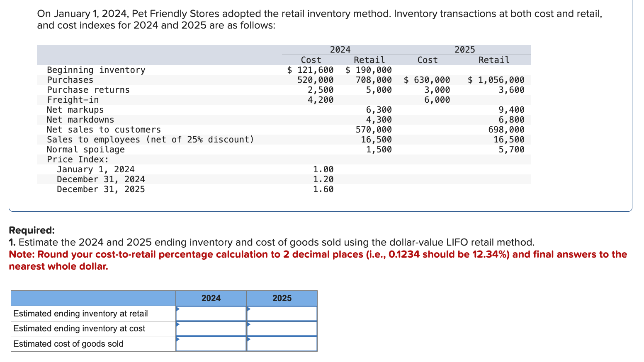The height and width of the screenshot is (362, 644).
Task: Click the 'Price Index:' label
Action: (x=78, y=159)
